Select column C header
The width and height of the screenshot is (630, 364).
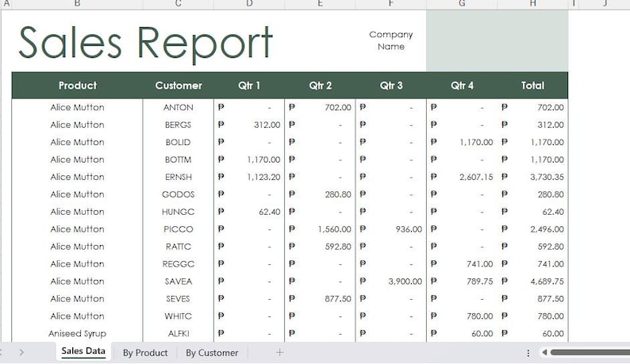178,4
